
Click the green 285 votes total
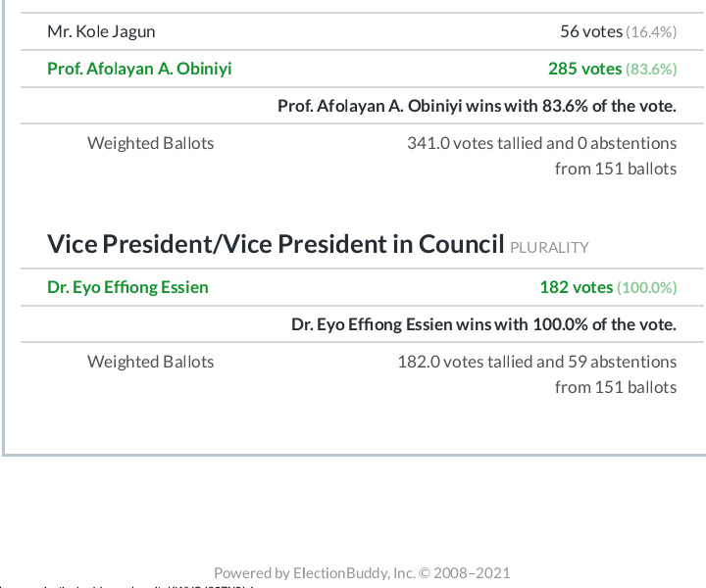tap(584, 69)
